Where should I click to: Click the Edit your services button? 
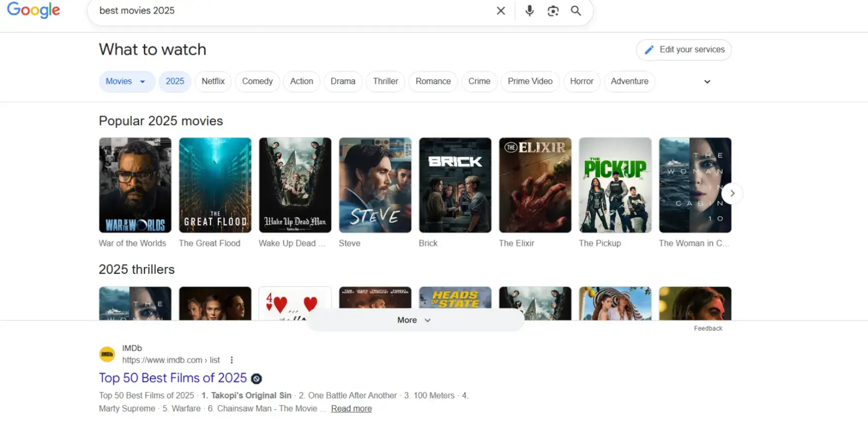coord(684,50)
